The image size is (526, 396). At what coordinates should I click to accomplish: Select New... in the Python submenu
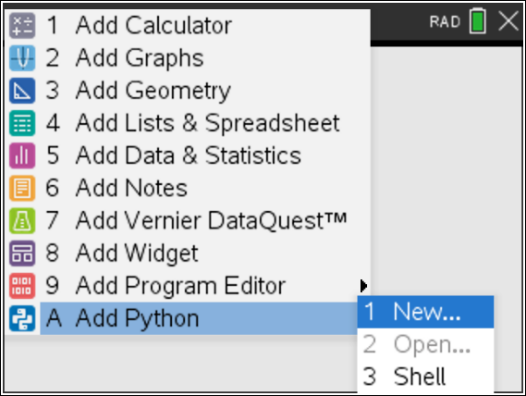426,312
